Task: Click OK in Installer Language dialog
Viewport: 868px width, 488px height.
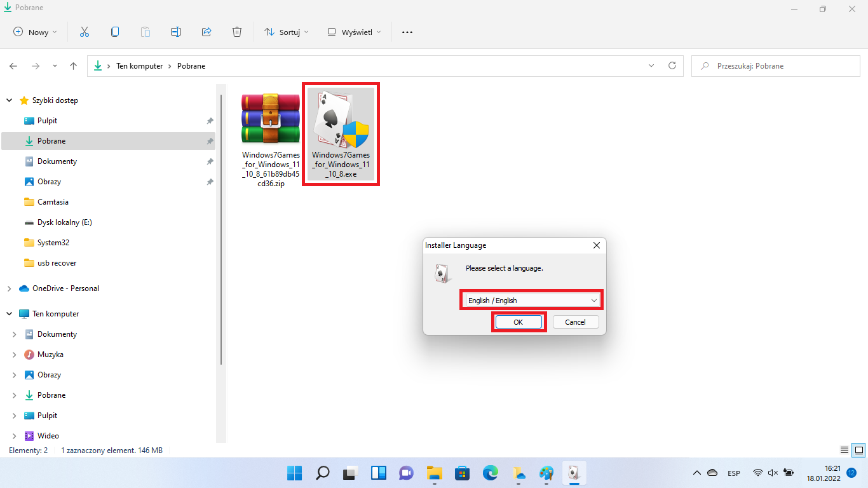Action: pyautogui.click(x=519, y=322)
